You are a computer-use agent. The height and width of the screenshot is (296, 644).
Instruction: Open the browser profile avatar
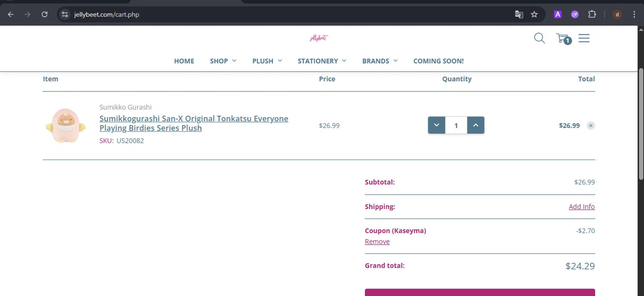coord(617,15)
